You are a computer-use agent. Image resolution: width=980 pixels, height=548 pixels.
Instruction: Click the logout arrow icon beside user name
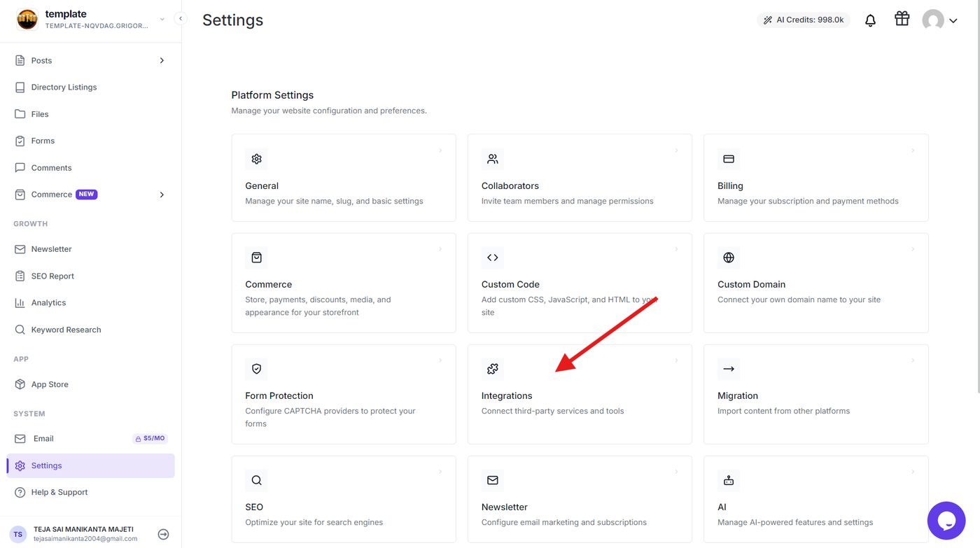pyautogui.click(x=163, y=535)
